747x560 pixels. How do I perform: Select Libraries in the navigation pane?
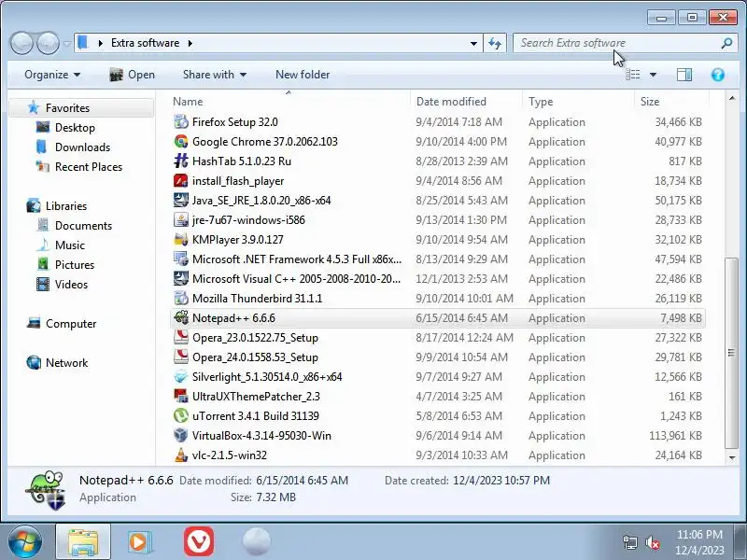click(x=65, y=206)
